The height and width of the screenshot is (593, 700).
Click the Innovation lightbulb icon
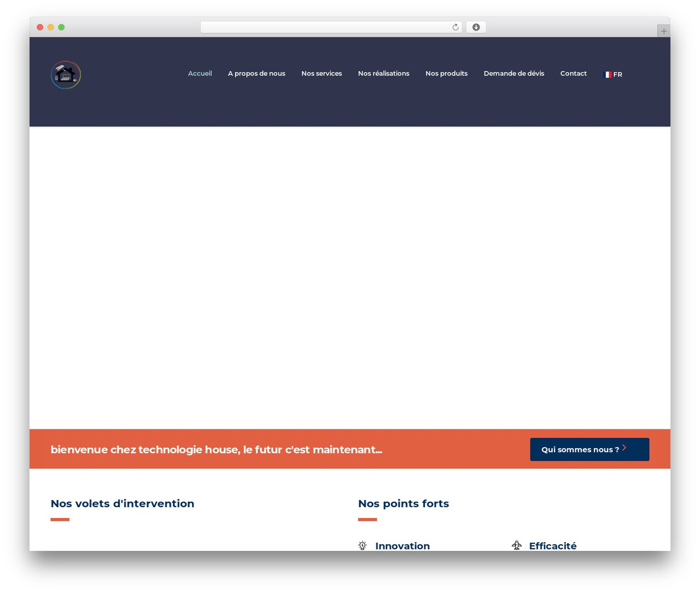363,545
